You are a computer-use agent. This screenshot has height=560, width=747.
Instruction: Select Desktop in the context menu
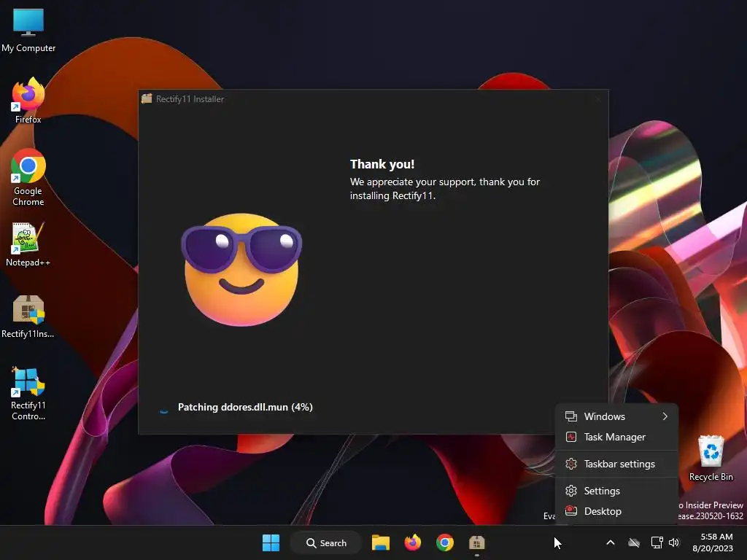point(616,511)
